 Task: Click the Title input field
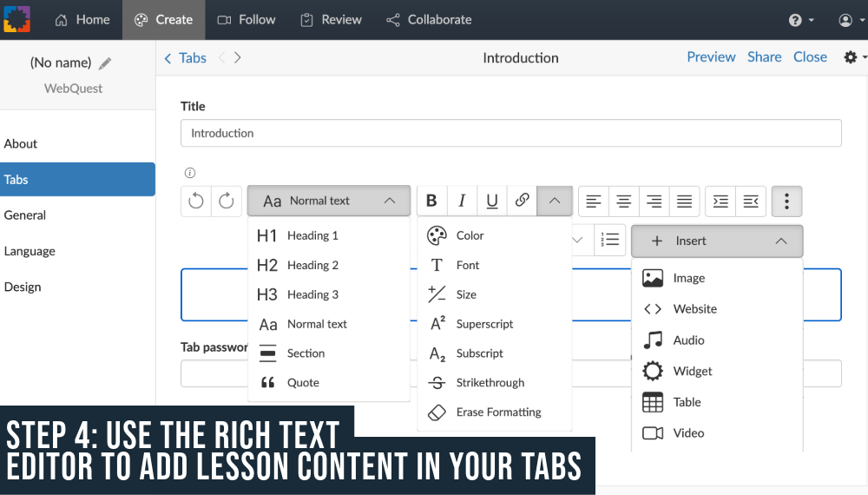coord(511,133)
